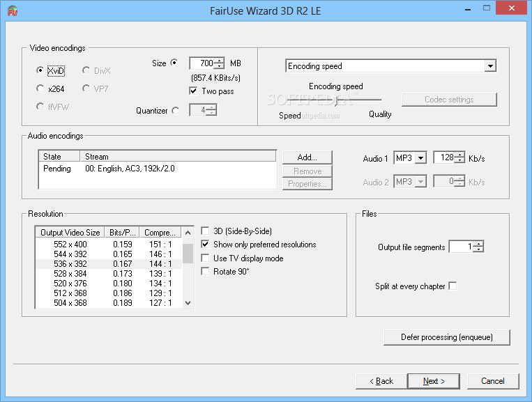Viewport: 532px width, 402px height.
Task: Click the Output file segments field
Action: [462, 247]
